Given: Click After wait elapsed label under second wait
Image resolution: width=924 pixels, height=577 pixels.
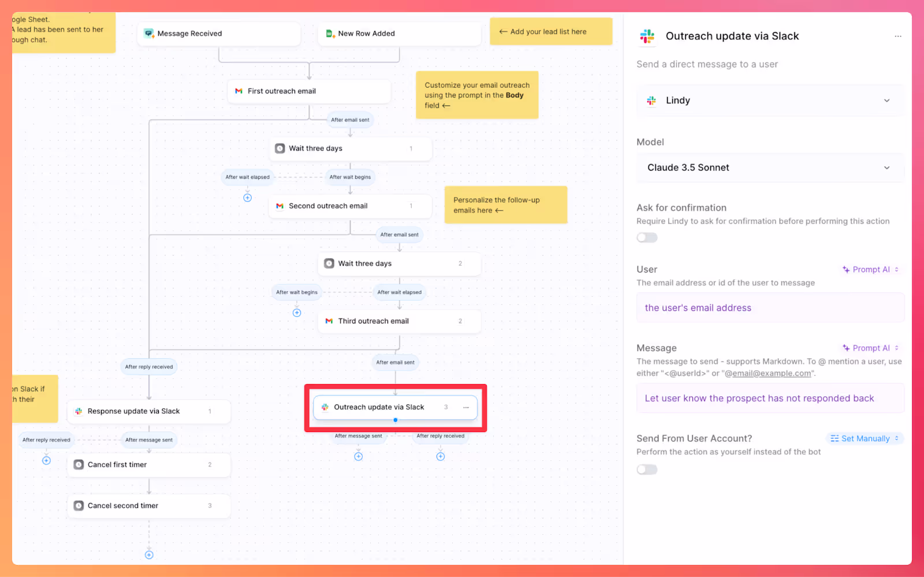Looking at the screenshot, I should coord(400,292).
